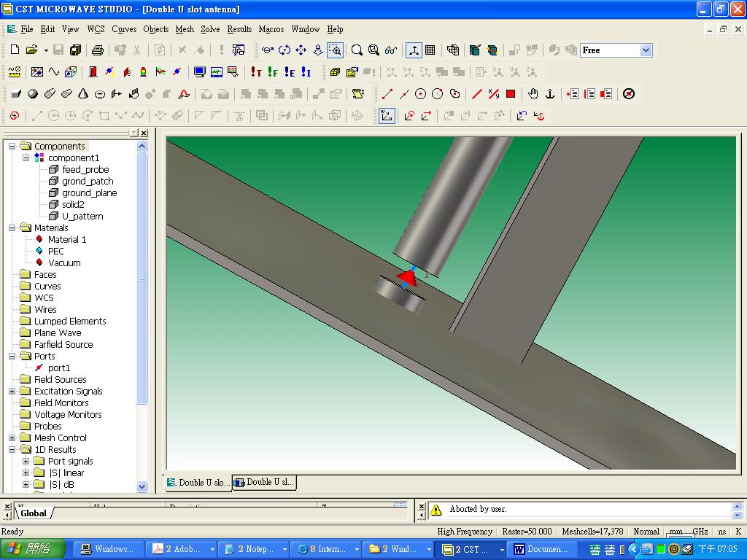Screen dimensions: 747x560
Task: Collapse the Materials folder
Action: click(x=12, y=227)
